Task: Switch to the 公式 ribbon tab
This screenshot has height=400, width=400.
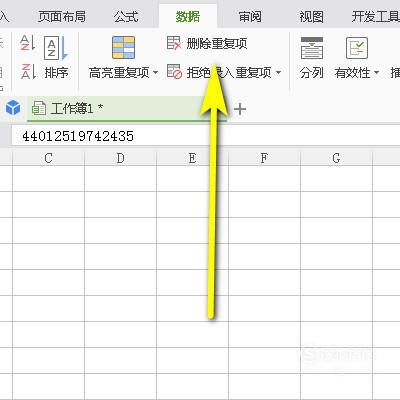Action: click(x=126, y=16)
